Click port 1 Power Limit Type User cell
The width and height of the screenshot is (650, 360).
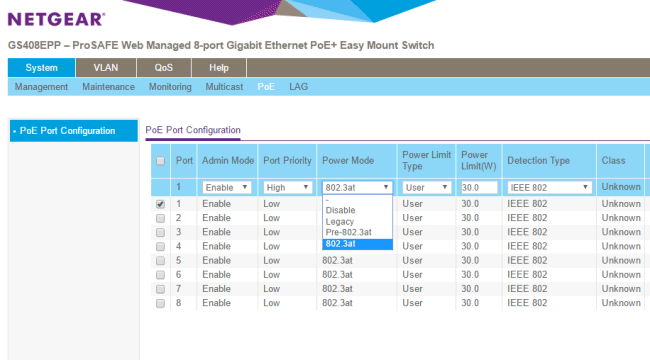(412, 204)
